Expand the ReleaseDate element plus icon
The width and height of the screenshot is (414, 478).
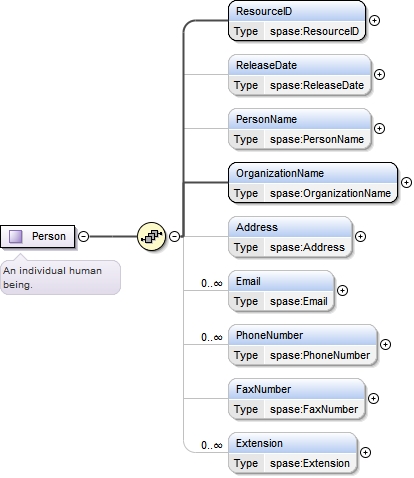click(x=379, y=75)
